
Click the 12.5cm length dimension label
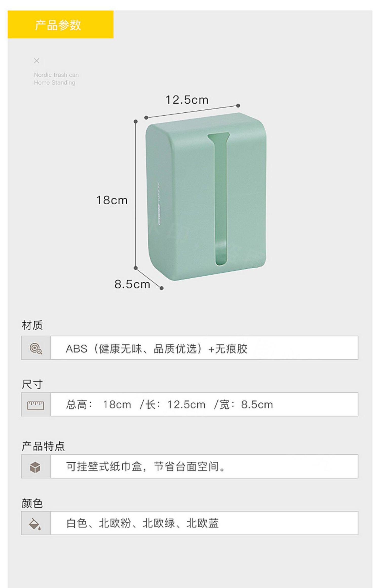click(x=187, y=100)
